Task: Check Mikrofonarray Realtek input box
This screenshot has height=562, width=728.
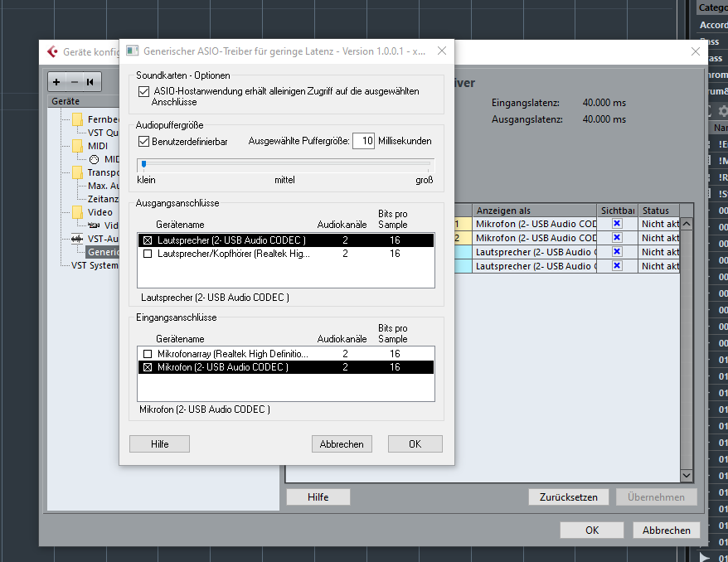Action: pyautogui.click(x=148, y=354)
